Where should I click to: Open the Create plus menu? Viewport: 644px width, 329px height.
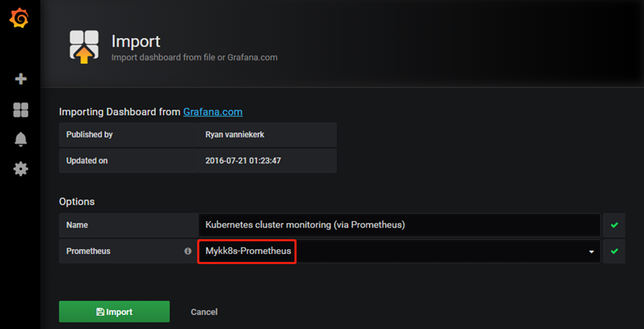20,79
